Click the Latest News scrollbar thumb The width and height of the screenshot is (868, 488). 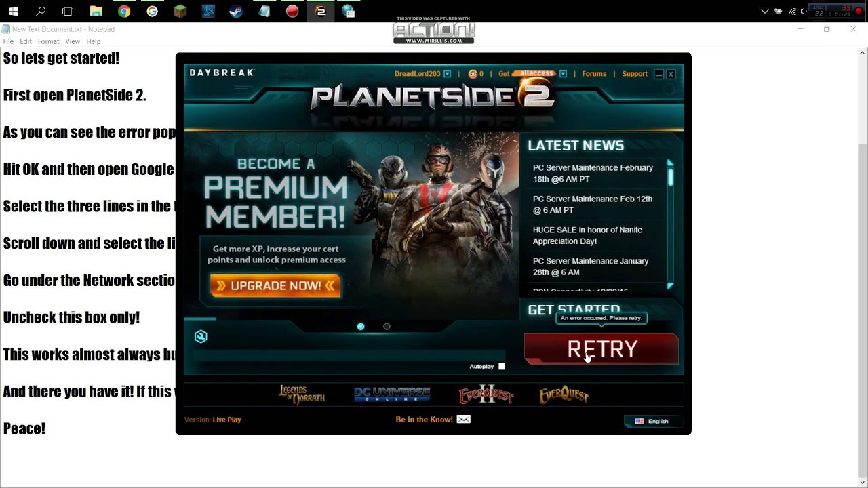click(671, 177)
